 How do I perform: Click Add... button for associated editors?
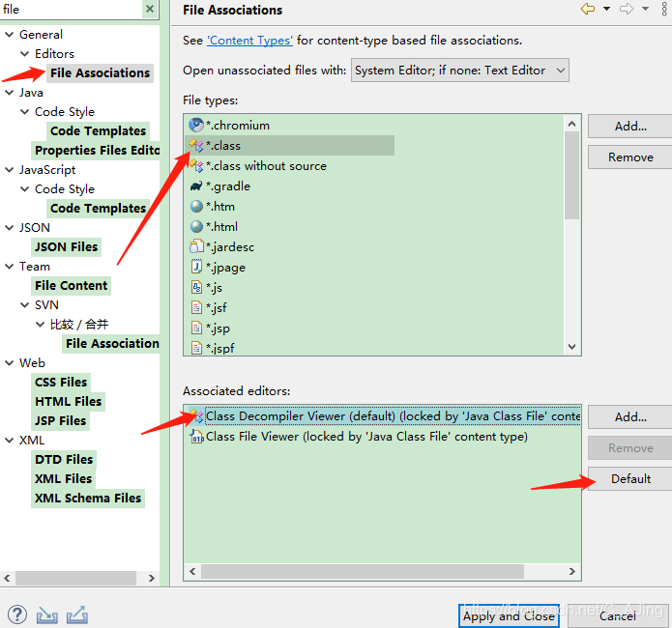pyautogui.click(x=630, y=416)
